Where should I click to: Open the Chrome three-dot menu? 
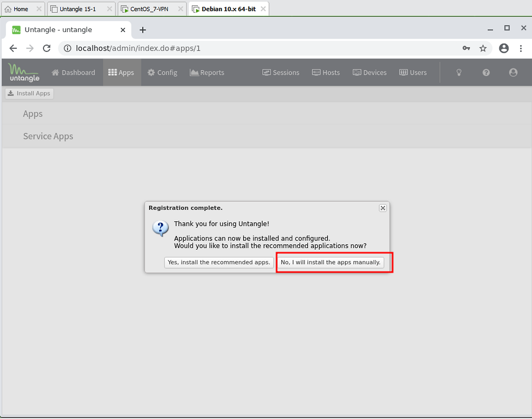(521, 48)
